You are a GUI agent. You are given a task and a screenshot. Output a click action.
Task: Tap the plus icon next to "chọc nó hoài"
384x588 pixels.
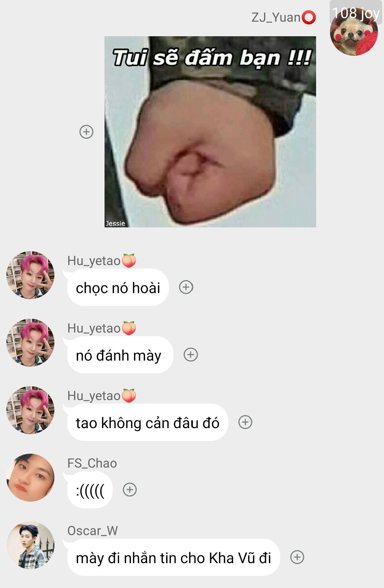186,287
